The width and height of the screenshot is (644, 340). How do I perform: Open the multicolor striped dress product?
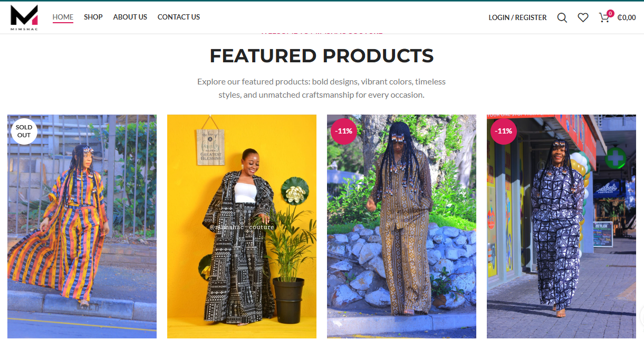coord(82,226)
